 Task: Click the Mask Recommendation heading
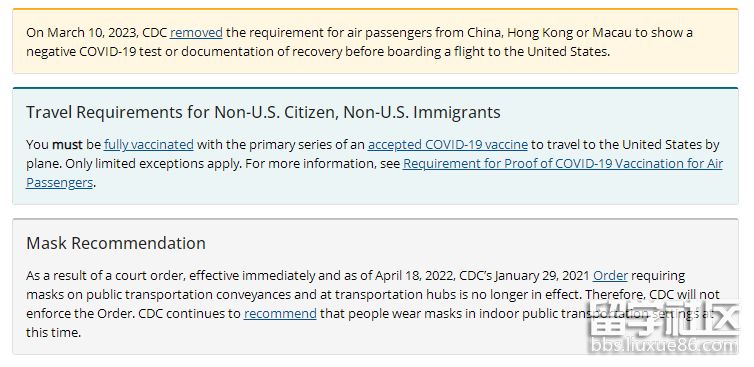pos(116,243)
